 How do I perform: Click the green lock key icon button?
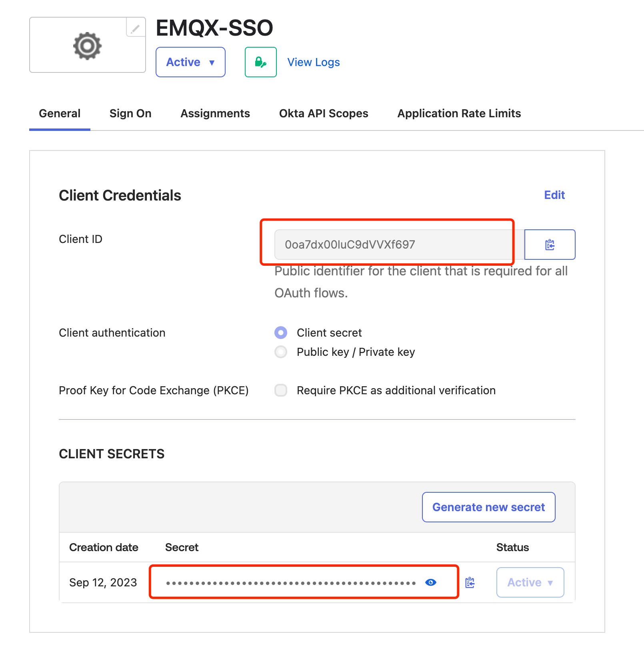coord(260,62)
